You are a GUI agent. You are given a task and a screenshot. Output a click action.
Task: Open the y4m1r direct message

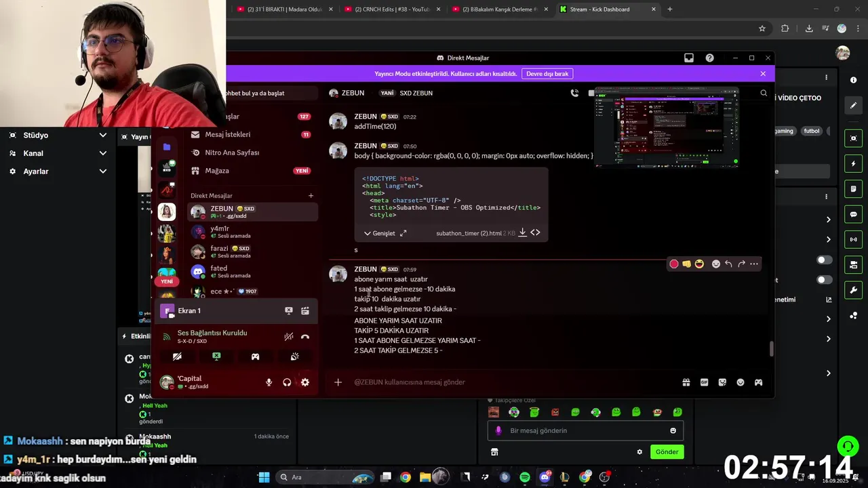coord(252,232)
